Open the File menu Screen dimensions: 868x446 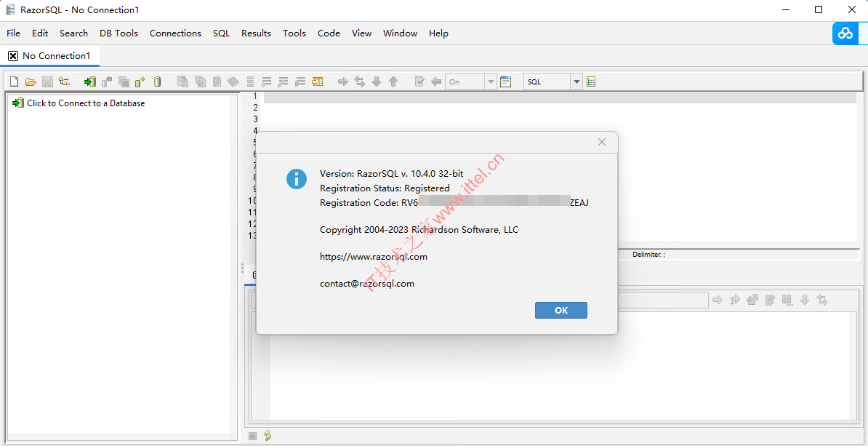coord(13,33)
